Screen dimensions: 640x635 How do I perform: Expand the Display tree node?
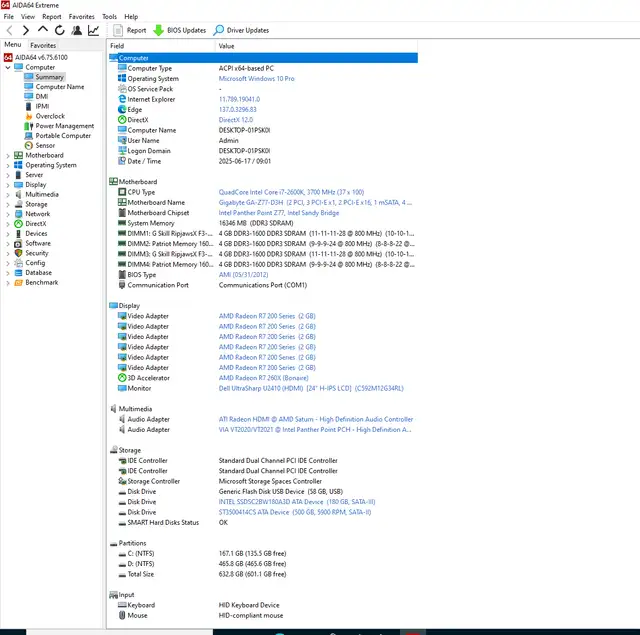pos(8,185)
